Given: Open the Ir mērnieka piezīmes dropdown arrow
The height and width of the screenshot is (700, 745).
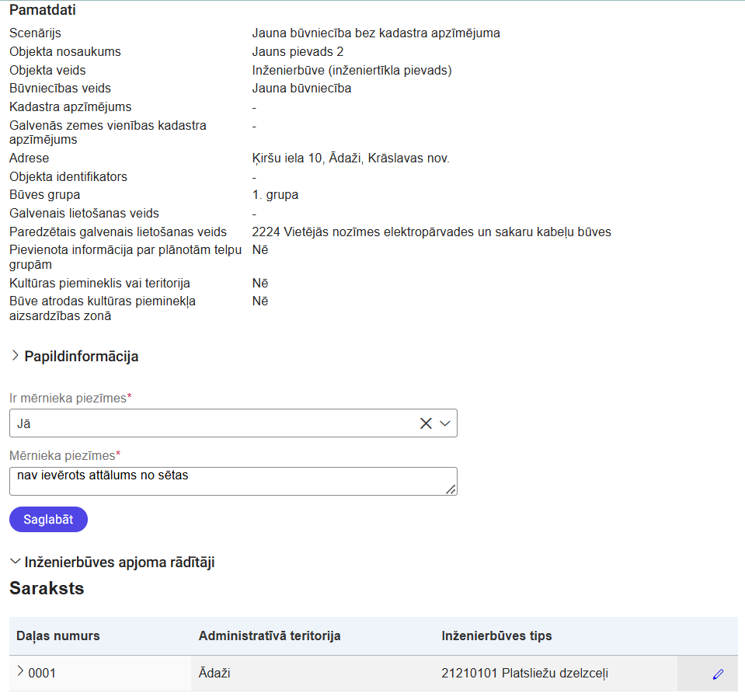Looking at the screenshot, I should click(445, 423).
